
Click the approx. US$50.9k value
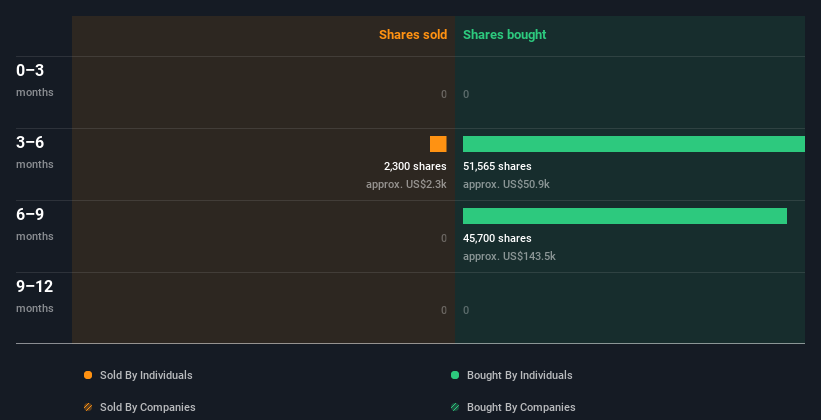point(506,184)
